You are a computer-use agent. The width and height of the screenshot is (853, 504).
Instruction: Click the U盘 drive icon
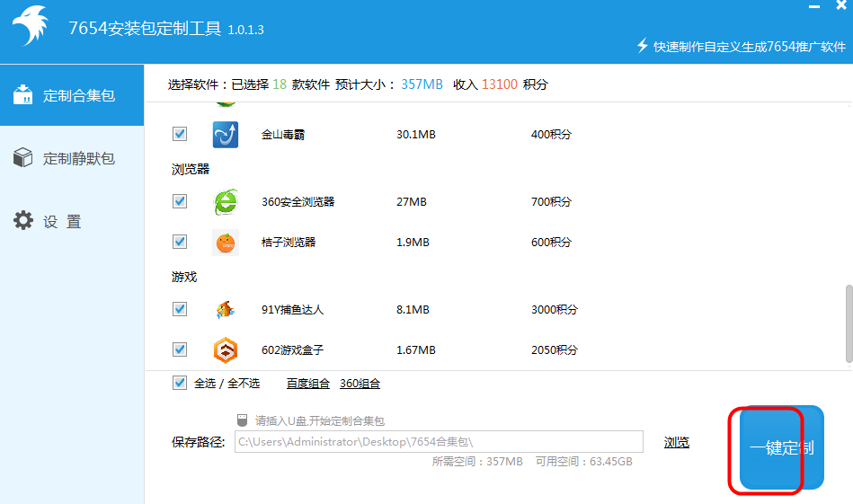click(242, 420)
